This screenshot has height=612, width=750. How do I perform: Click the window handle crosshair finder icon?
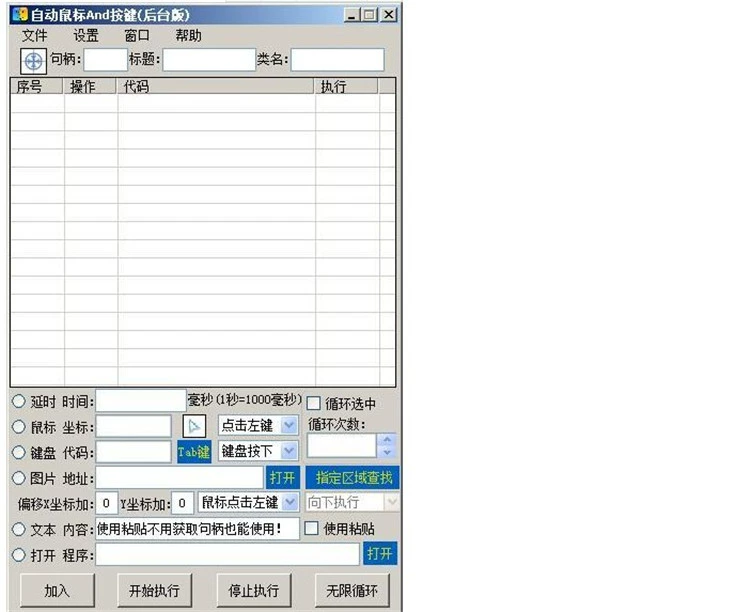point(33,61)
